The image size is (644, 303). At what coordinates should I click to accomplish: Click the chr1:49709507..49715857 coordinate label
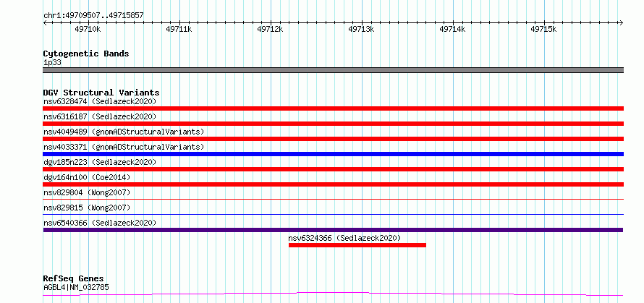pos(93,15)
